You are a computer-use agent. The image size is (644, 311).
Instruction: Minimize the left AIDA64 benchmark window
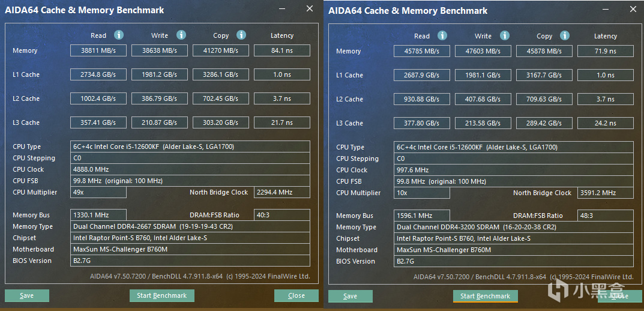(x=282, y=8)
